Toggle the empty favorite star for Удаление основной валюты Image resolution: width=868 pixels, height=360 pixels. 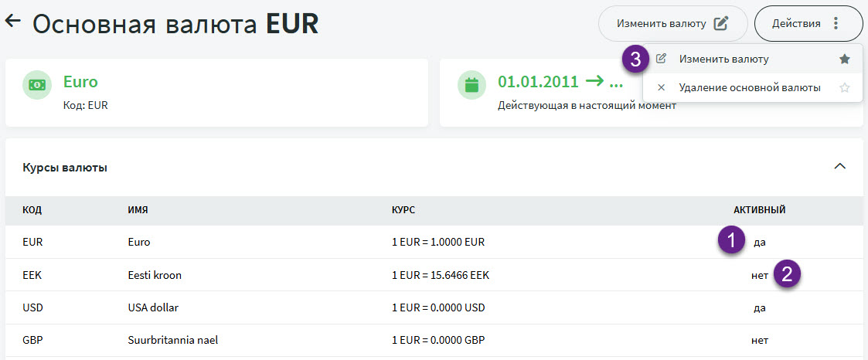tap(845, 88)
